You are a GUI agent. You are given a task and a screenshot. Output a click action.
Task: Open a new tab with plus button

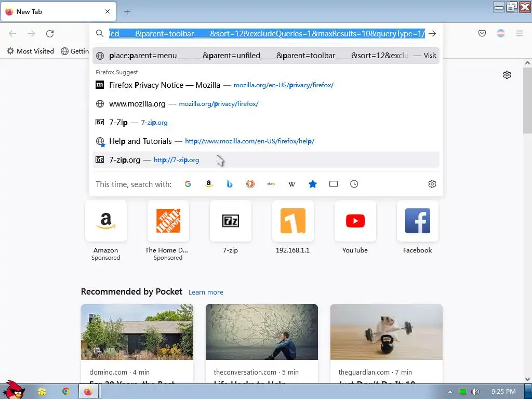click(x=127, y=11)
